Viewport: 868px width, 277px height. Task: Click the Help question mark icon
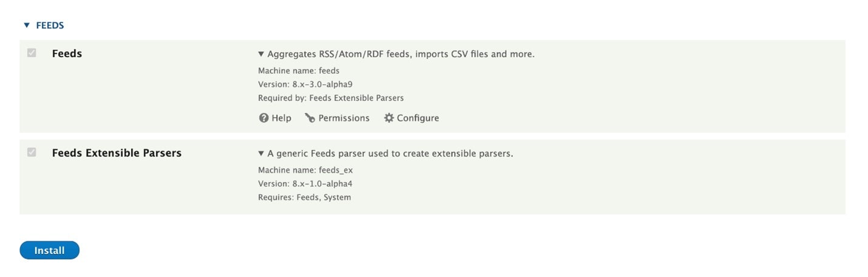tap(263, 118)
